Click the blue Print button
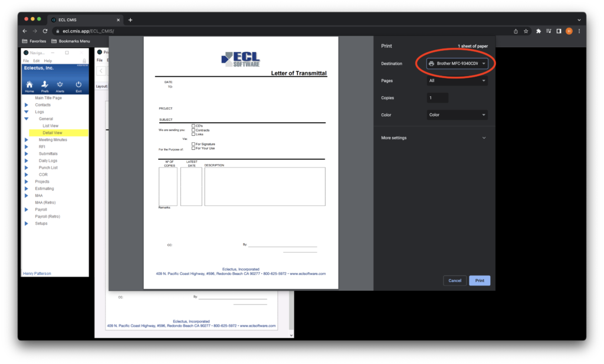 (x=480, y=280)
